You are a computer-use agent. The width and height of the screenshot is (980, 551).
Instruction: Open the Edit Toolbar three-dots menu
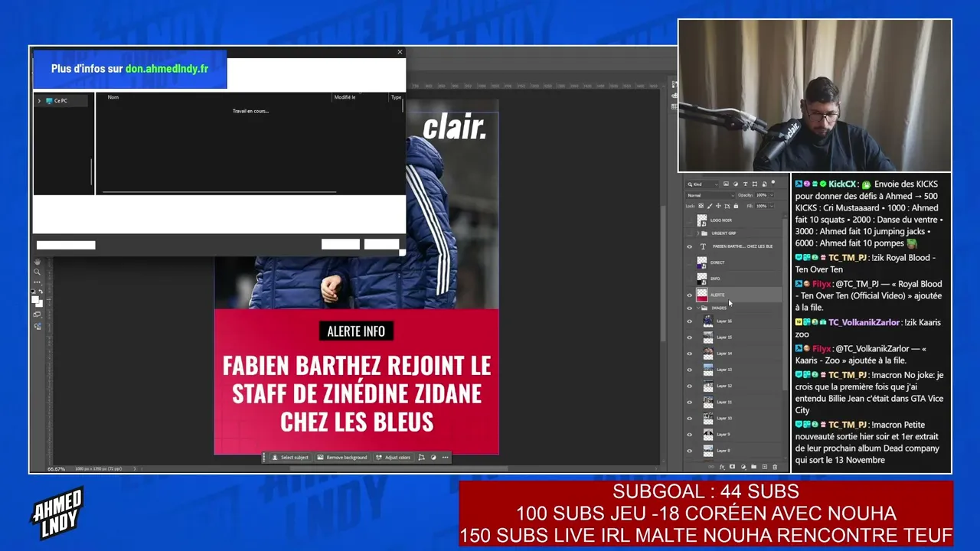pos(37,282)
